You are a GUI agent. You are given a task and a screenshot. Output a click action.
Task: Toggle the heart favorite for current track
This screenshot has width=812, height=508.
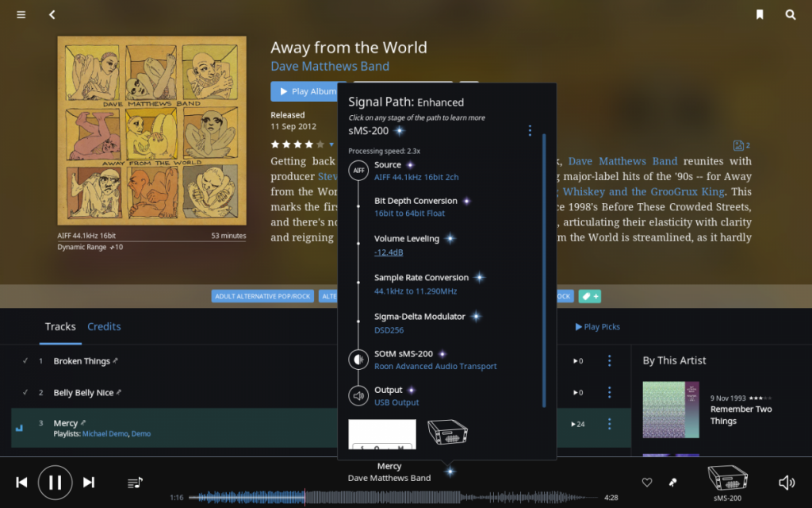(647, 483)
